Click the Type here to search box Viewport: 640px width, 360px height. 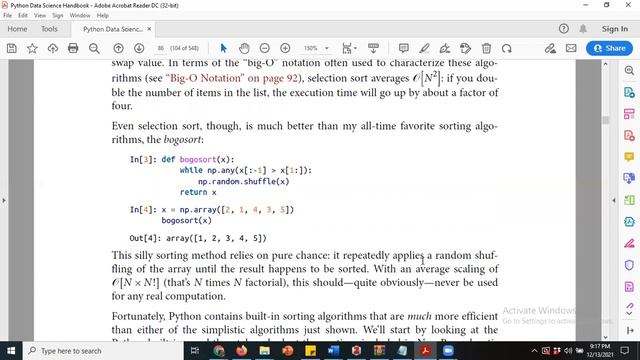102,351
